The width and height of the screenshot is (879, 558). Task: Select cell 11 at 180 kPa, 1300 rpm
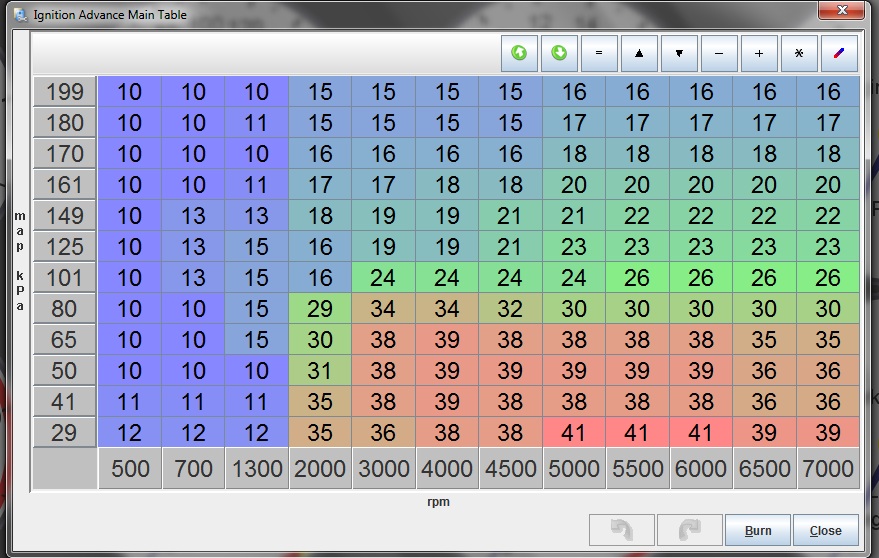(x=257, y=123)
